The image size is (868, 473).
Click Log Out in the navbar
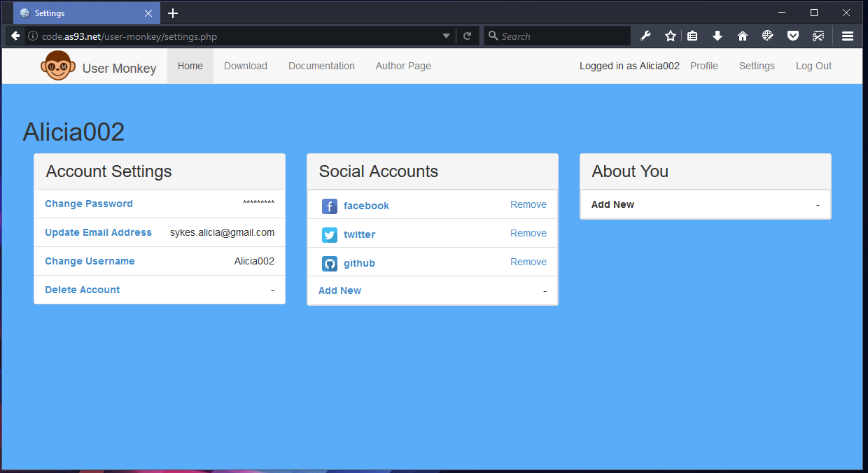coord(813,66)
